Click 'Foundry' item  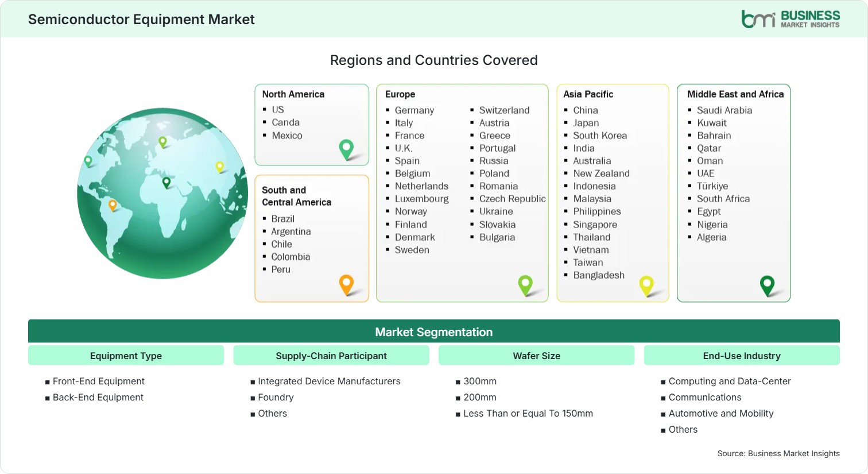tap(276, 397)
